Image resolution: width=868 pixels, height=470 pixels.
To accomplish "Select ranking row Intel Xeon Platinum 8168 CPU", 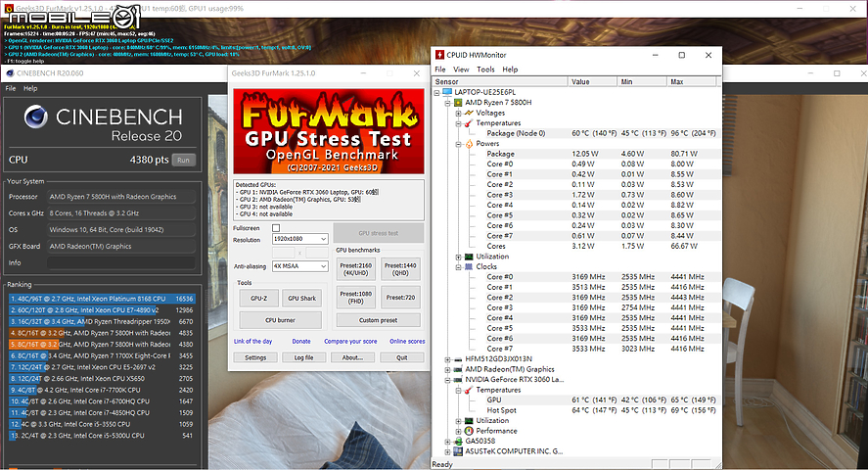I will click(x=101, y=299).
